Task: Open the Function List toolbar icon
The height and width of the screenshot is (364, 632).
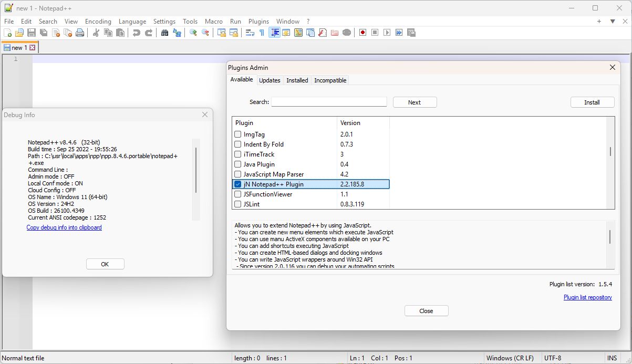Action: click(323, 33)
